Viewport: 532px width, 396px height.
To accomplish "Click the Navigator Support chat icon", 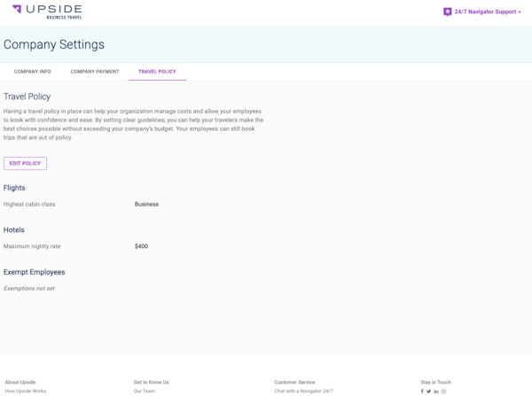I will pyautogui.click(x=447, y=12).
